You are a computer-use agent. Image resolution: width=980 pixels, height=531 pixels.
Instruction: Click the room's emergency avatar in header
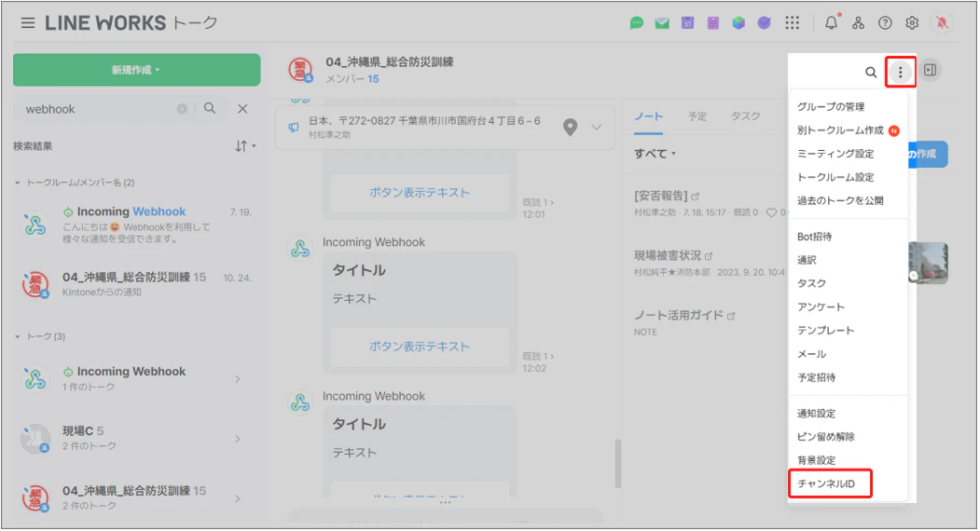tap(300, 70)
